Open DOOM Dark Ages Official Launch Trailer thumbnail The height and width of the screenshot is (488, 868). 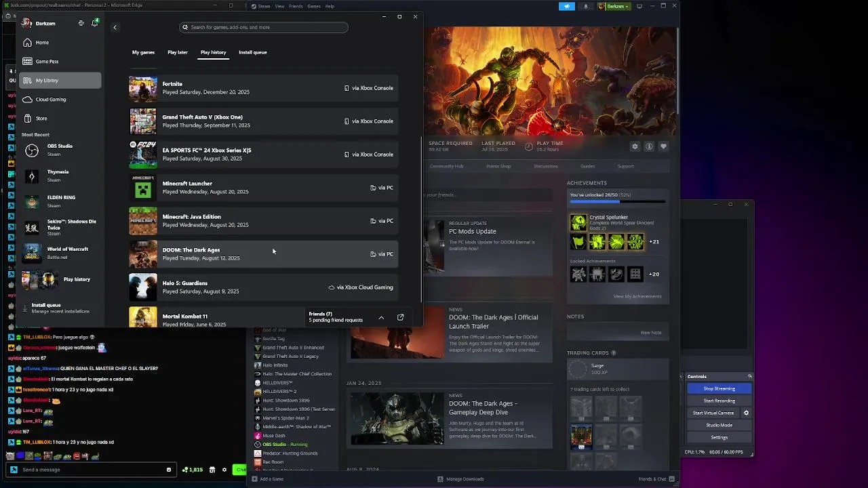click(397, 333)
